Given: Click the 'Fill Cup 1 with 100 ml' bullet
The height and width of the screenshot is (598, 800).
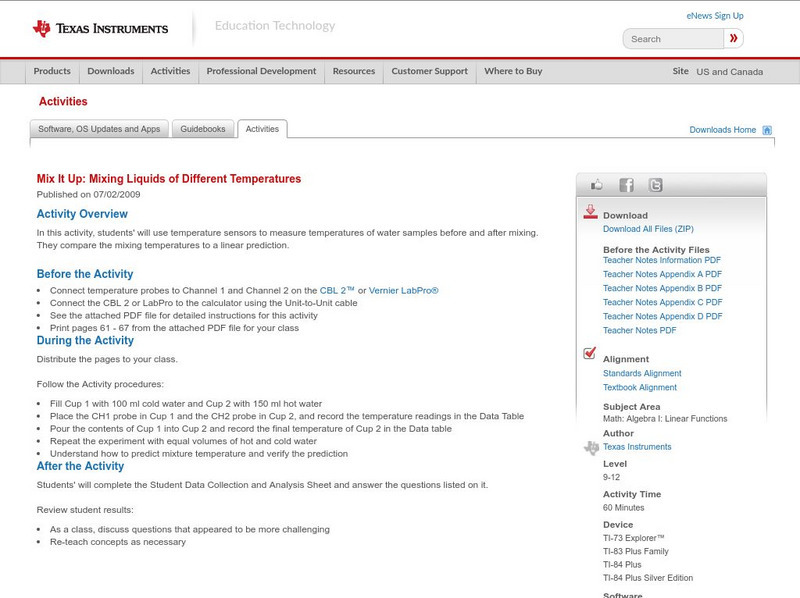Looking at the screenshot, I should (x=186, y=404).
